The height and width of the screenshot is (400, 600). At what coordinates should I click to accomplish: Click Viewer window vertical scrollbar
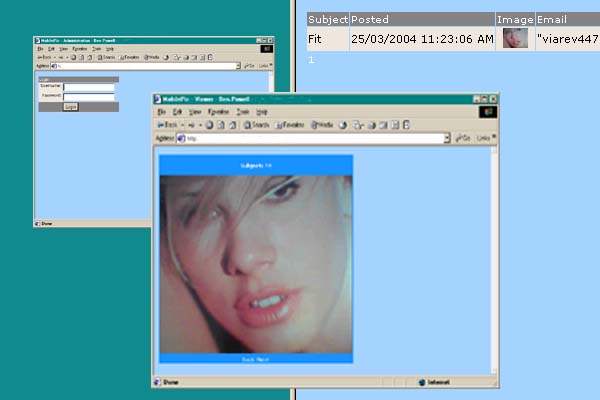[494, 260]
